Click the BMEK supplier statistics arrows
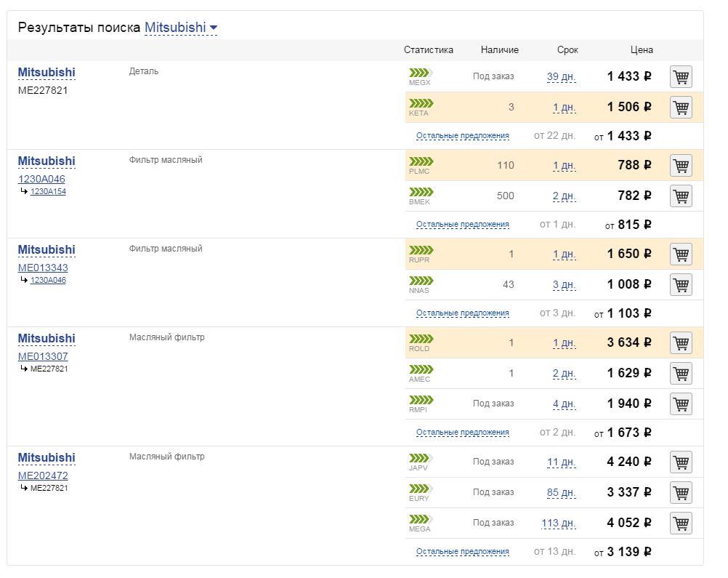Viewport: 728px width, 578px height. 421,192
